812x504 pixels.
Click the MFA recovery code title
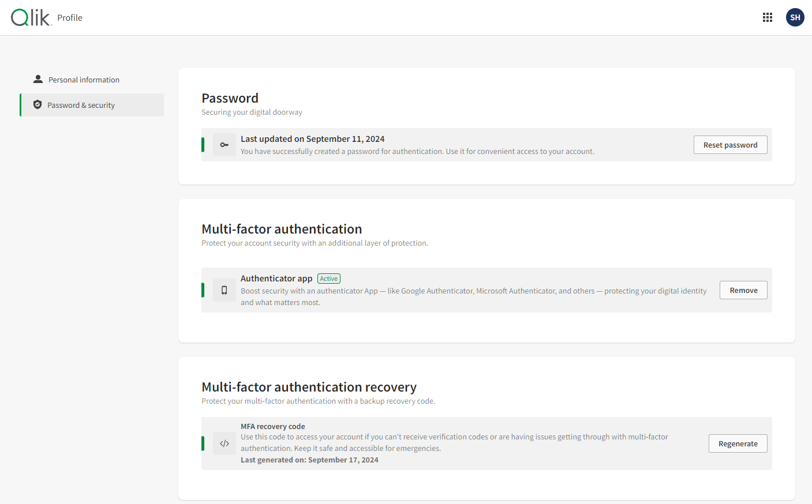coord(272,426)
